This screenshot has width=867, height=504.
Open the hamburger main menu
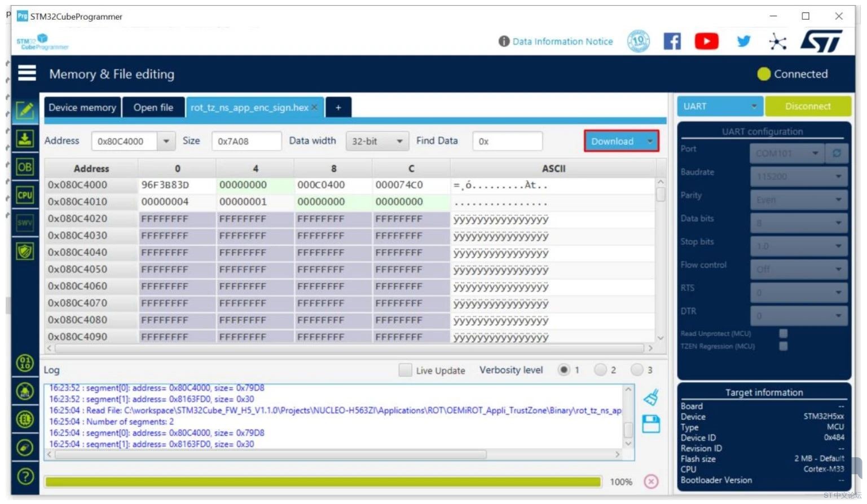click(27, 73)
